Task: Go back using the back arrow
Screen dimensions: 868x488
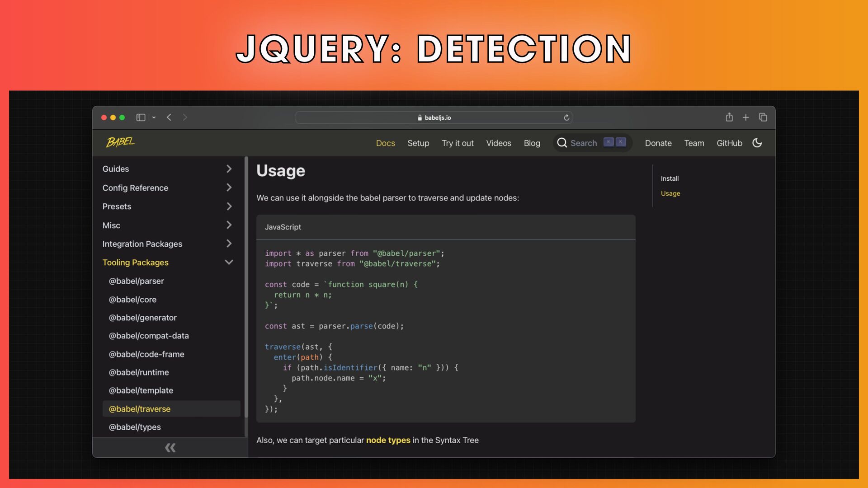Action: [169, 117]
